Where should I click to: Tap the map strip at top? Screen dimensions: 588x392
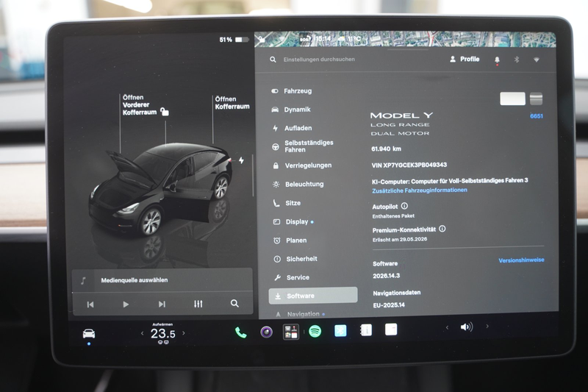coord(405,39)
